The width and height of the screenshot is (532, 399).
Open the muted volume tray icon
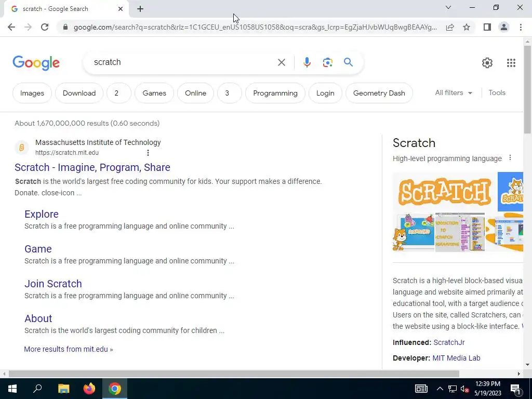click(x=465, y=389)
